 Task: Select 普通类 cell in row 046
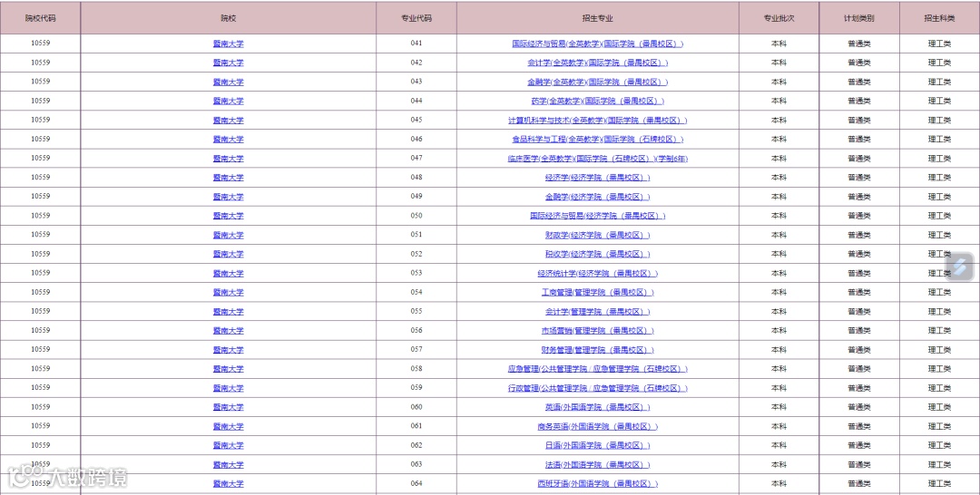pyautogui.click(x=859, y=140)
